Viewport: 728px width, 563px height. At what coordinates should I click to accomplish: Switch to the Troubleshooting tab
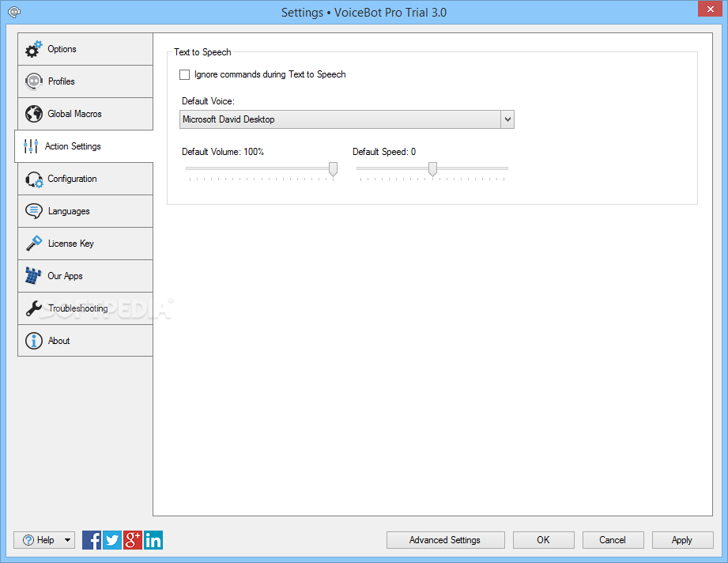[85, 308]
